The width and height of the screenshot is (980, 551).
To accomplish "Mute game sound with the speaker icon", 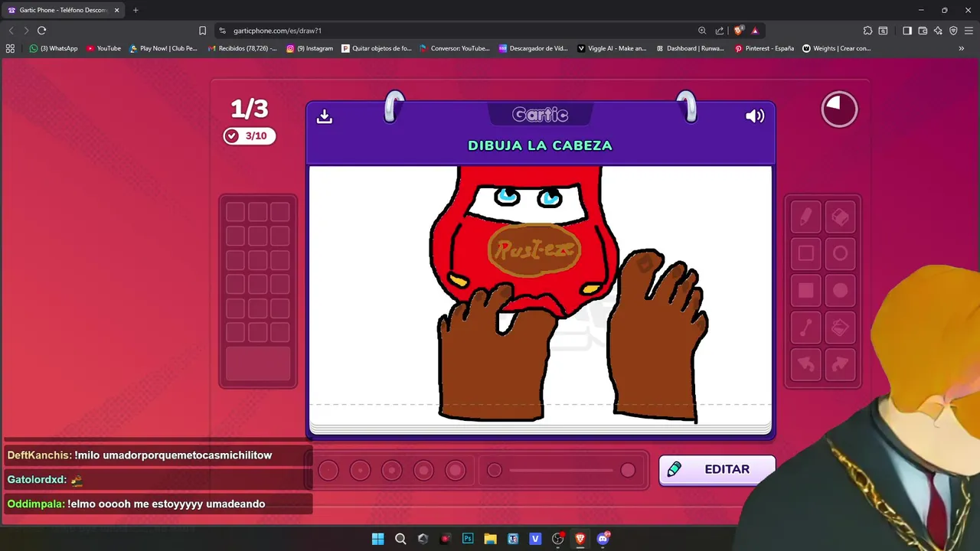I will 755,116.
